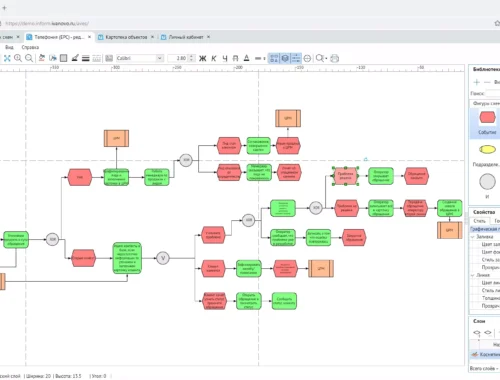Open the Личный кабинет tab
500x380 pixels.
186,37
